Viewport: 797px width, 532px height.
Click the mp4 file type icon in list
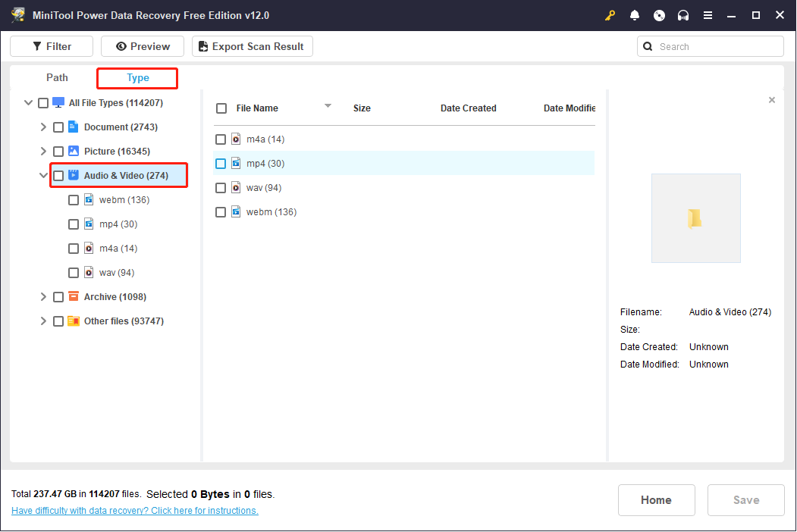click(236, 164)
